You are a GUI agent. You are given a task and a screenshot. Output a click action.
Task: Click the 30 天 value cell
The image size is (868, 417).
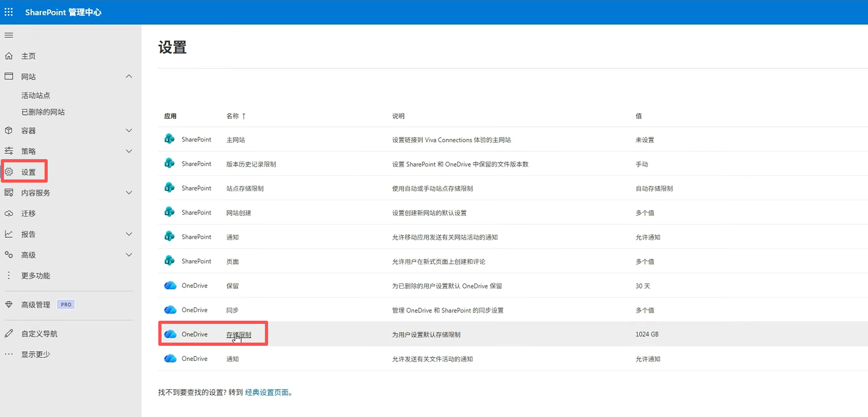(643, 286)
